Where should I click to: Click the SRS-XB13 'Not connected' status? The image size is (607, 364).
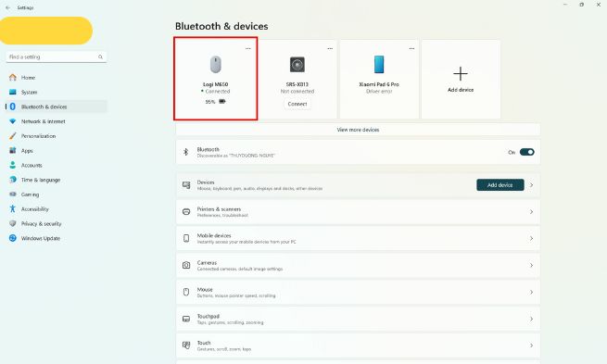(x=297, y=92)
